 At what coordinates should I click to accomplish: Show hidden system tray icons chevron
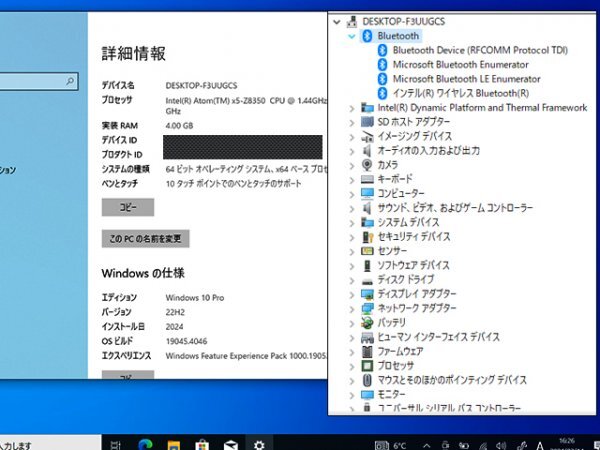pyautogui.click(x=427, y=445)
